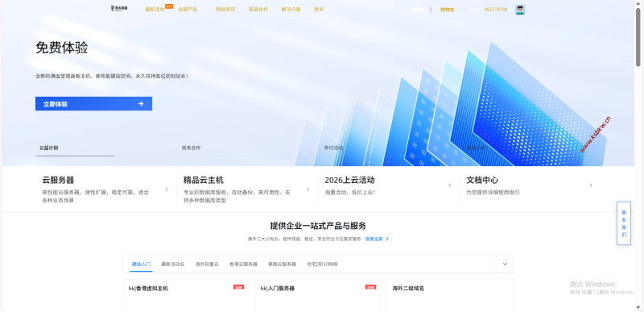Click the 精品云主机 heading
The image size is (644, 312).
tap(204, 180)
